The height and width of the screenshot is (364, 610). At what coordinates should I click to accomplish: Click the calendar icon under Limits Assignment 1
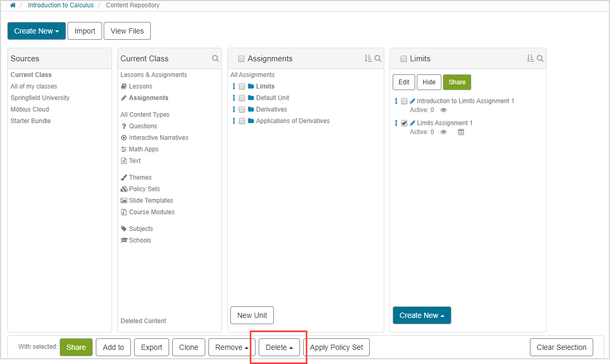click(461, 132)
